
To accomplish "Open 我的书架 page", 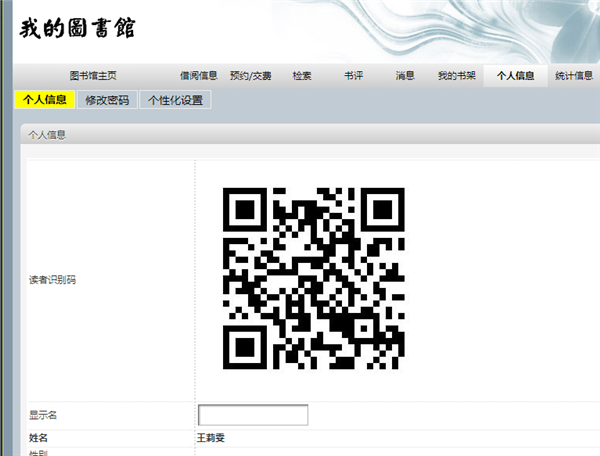I will [457, 76].
